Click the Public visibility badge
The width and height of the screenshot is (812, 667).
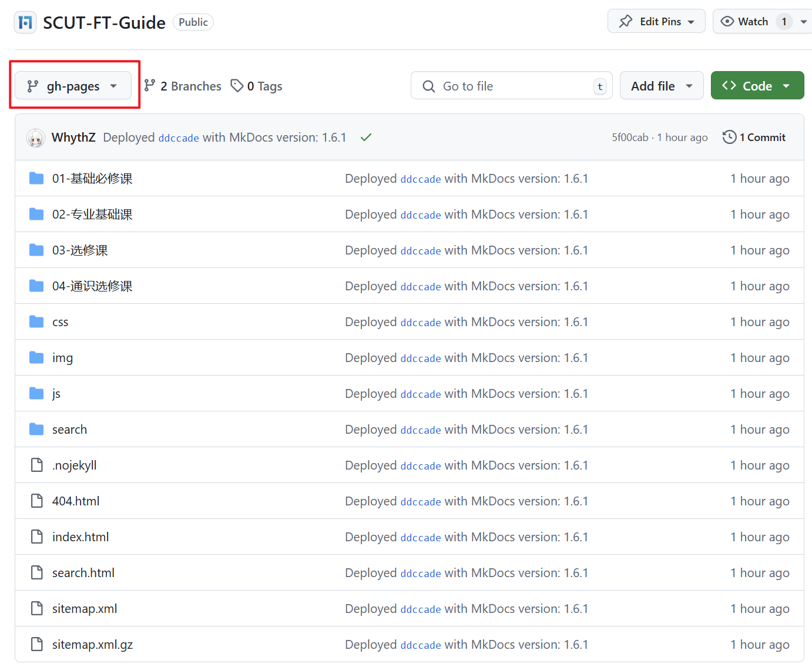pyautogui.click(x=193, y=22)
